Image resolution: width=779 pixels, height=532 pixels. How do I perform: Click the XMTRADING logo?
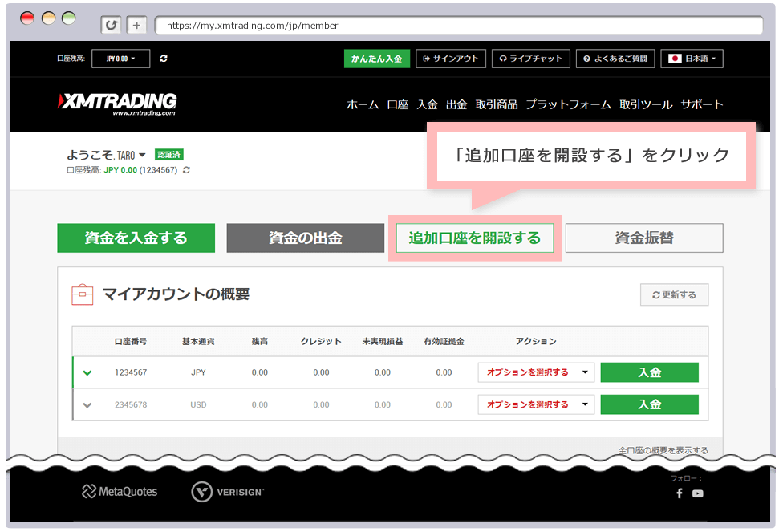117,104
